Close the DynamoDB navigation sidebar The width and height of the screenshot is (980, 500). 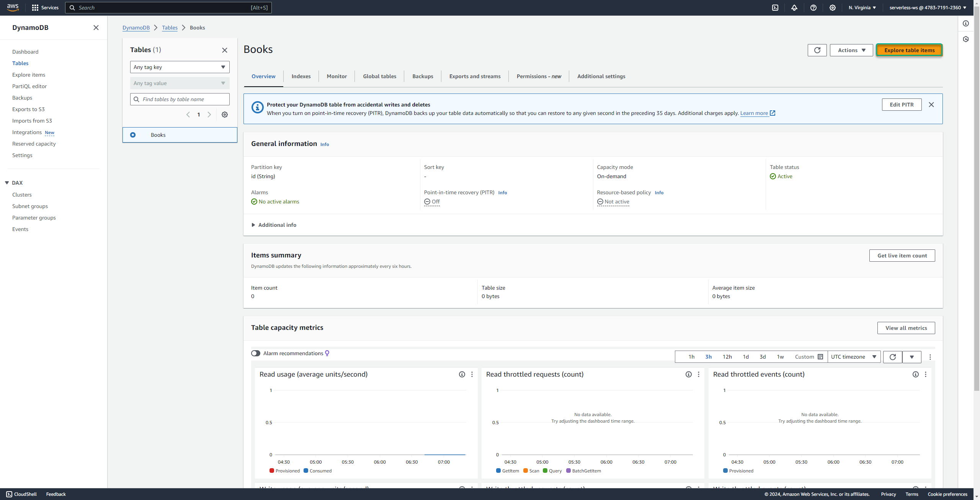pyautogui.click(x=96, y=28)
